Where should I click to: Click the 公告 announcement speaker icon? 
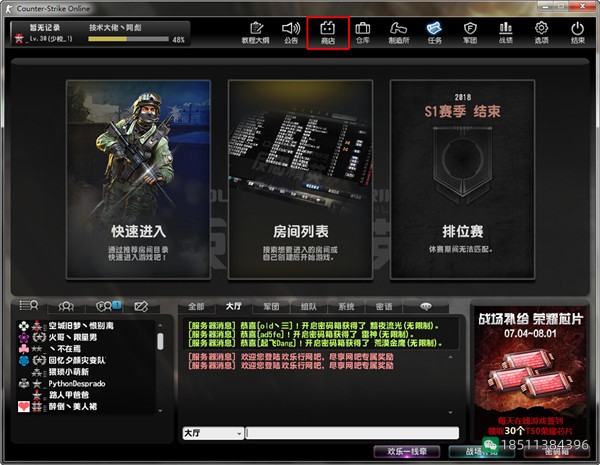pos(291,33)
